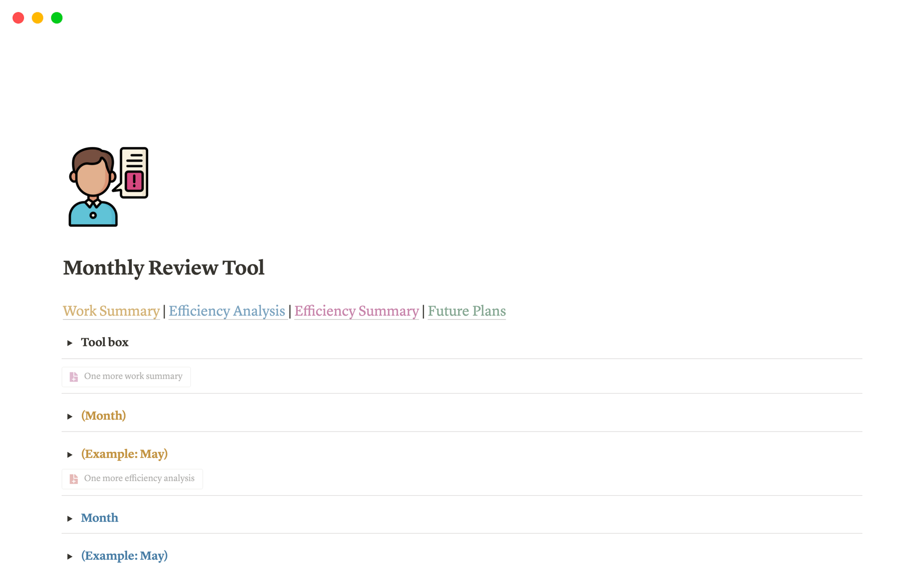Open the Work Summary link
This screenshot has width=924, height=578.
111,311
